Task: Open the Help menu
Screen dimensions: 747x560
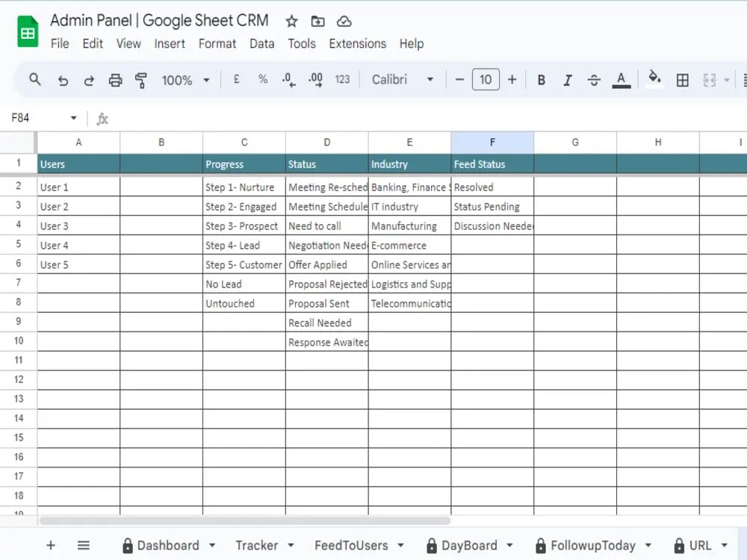Action: point(412,44)
